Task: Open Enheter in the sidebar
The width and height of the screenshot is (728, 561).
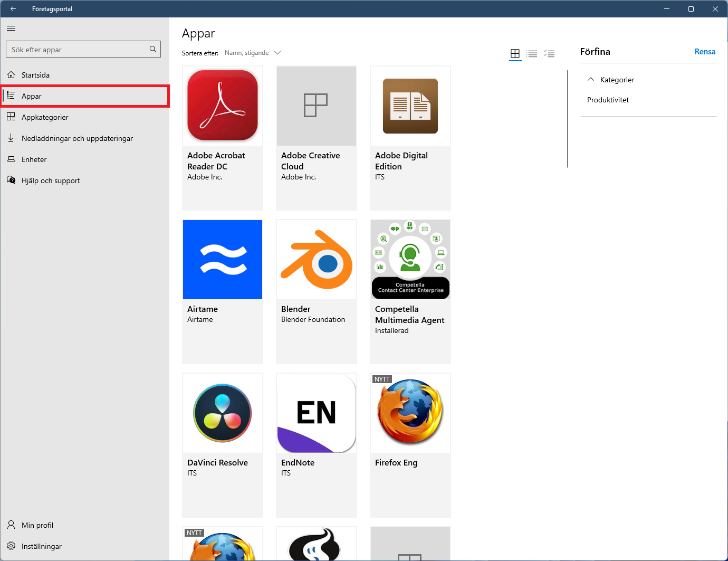Action: click(x=84, y=159)
